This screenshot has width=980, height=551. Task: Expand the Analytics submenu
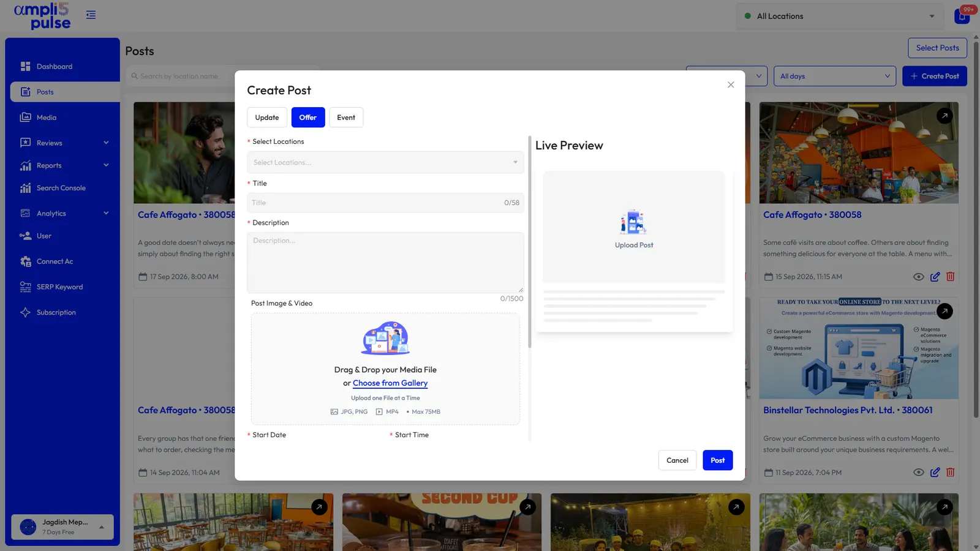tap(106, 213)
